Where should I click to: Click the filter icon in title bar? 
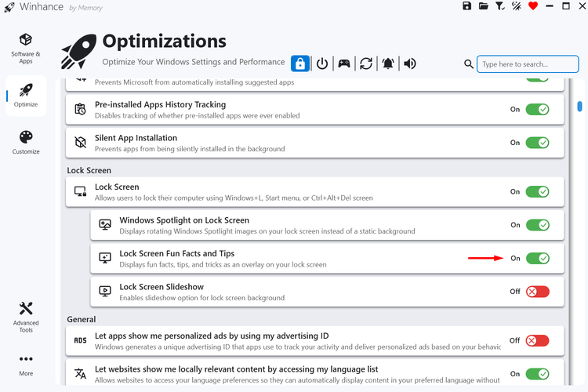[500, 6]
